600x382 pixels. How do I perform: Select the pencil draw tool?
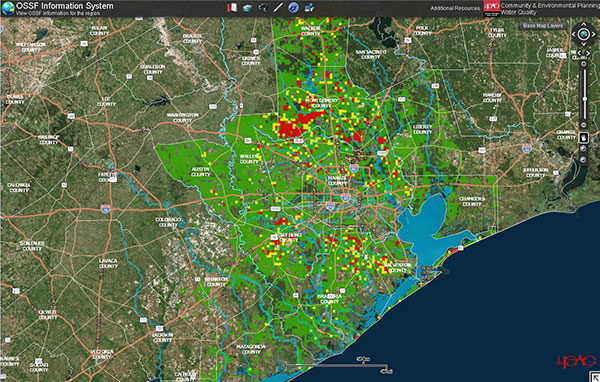[x=278, y=7]
